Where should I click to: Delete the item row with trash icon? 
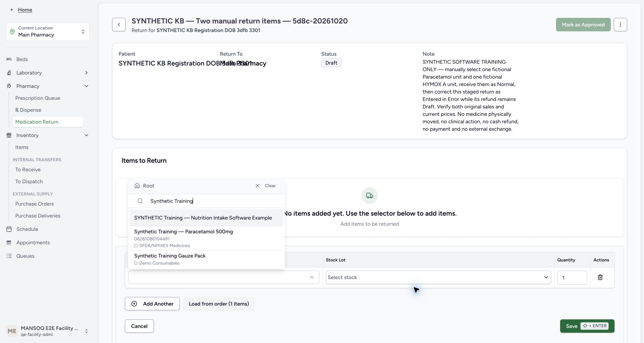[x=600, y=277]
